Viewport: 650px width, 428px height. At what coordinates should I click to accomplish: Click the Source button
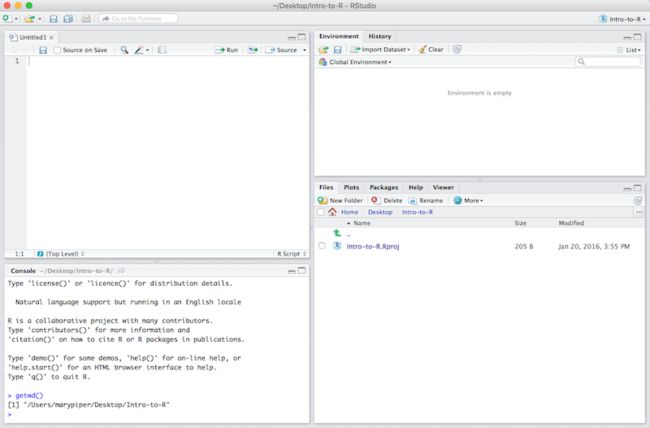pos(281,50)
